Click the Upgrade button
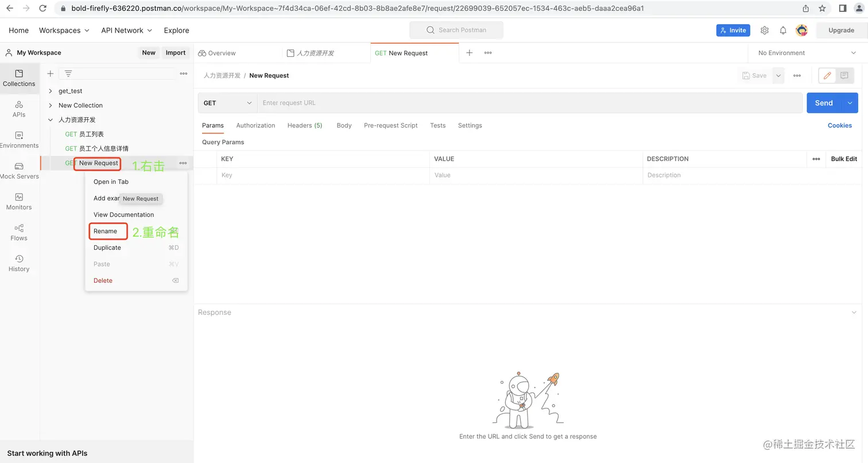 coord(841,30)
